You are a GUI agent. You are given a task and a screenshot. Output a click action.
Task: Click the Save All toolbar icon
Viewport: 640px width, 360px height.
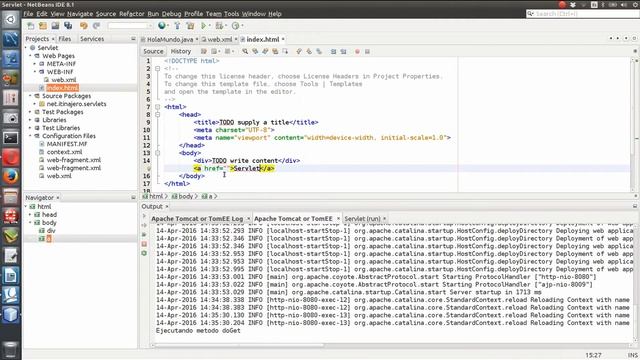click(x=68, y=26)
